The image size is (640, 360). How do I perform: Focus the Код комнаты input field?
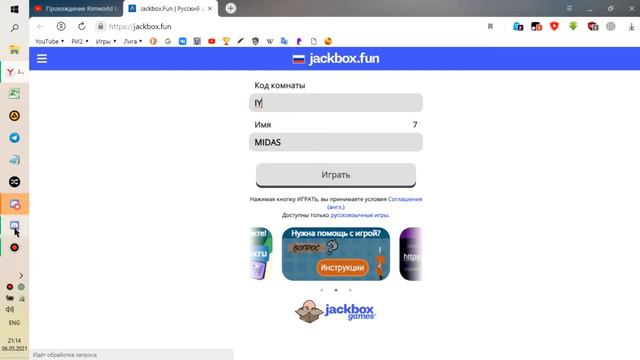pos(336,103)
